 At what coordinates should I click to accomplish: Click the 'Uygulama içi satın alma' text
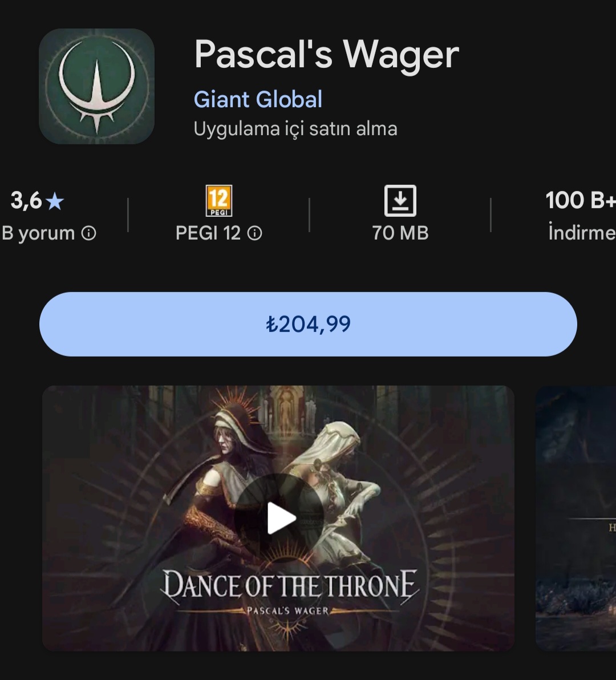pos(295,129)
